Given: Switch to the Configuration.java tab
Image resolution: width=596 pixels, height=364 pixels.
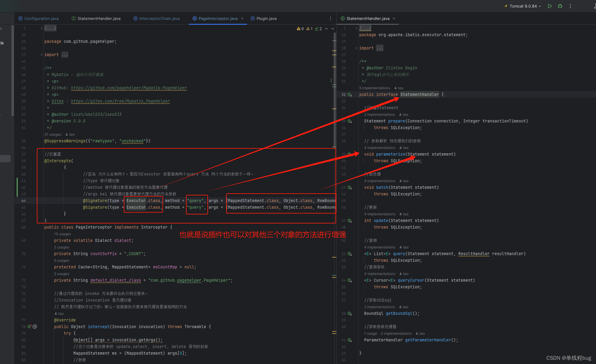Looking at the screenshot, I should click(x=41, y=18).
